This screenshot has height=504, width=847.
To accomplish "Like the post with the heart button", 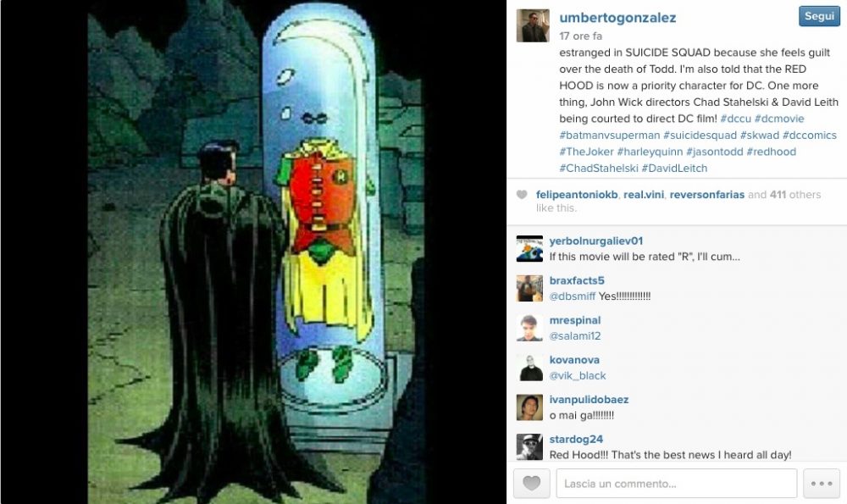I will coord(532,483).
